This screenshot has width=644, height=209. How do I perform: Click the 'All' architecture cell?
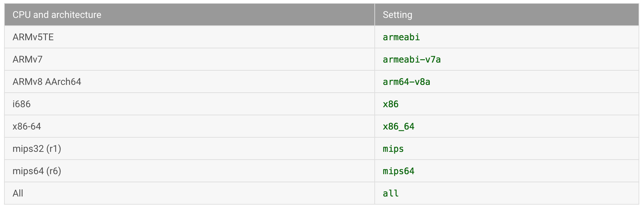click(x=18, y=193)
